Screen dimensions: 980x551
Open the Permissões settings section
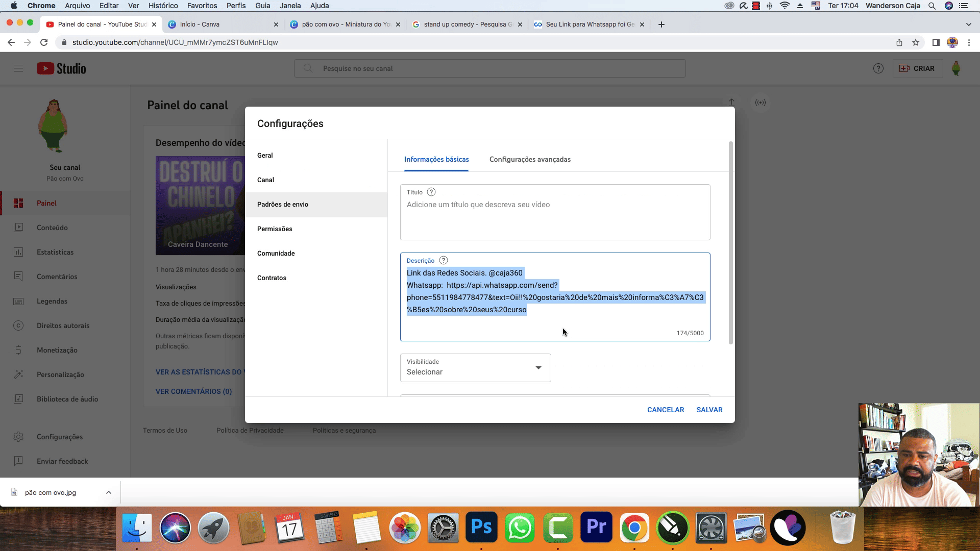tap(275, 229)
